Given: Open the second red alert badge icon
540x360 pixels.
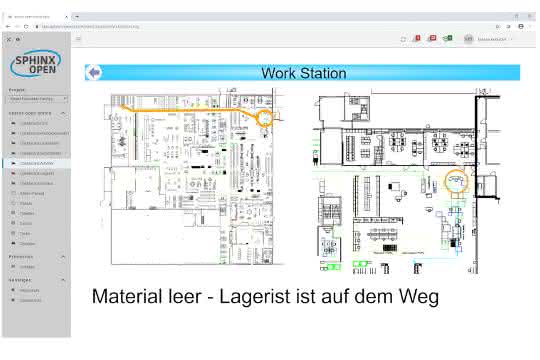Looking at the screenshot, I should [x=432, y=38].
